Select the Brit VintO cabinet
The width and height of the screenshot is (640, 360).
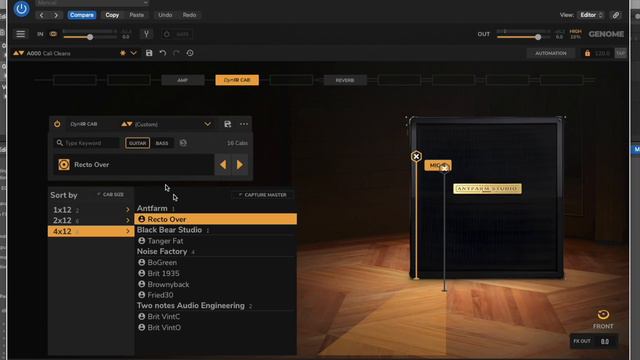click(x=216, y=327)
